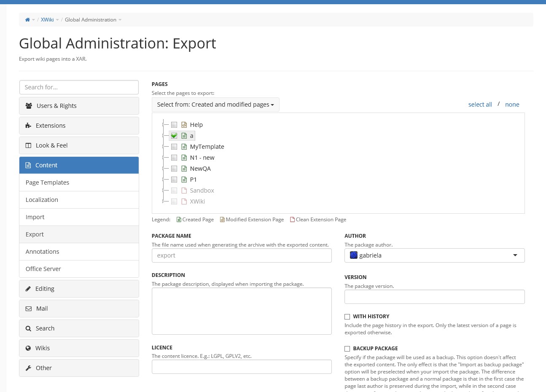Select the MyTemplate page label
The image size is (546, 392).
207,147
